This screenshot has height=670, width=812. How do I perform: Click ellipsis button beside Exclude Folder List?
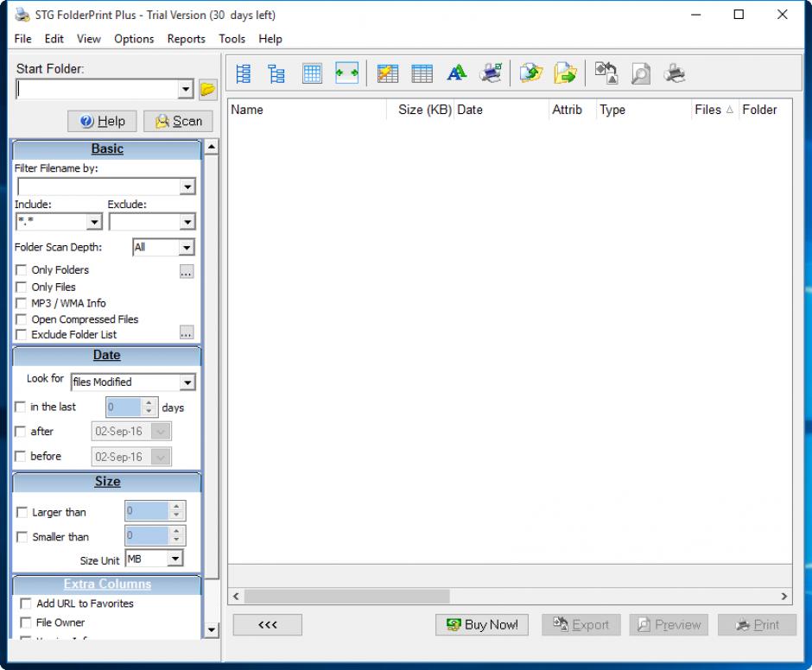pos(187,332)
